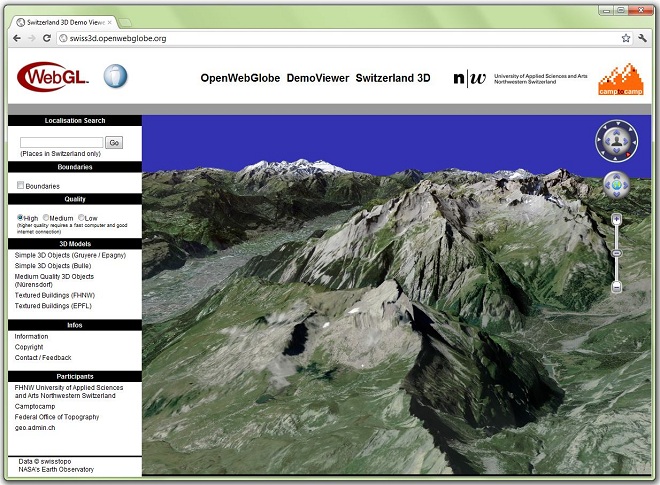Click the 'Data © swisstopo' text
The width and height of the screenshot is (660, 485).
(x=45, y=461)
